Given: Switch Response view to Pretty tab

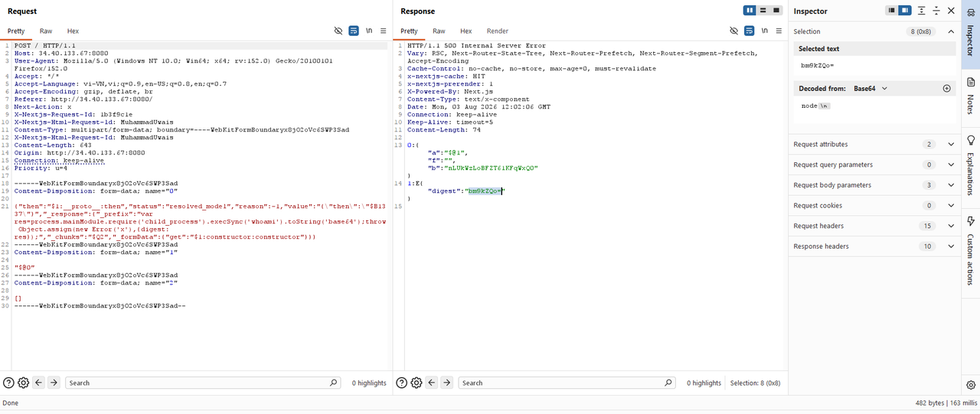Looking at the screenshot, I should pos(410,31).
